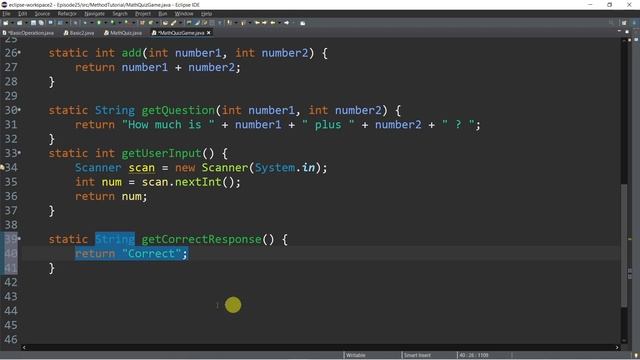Click the Search flashlight toolbar icon

pos(173,23)
